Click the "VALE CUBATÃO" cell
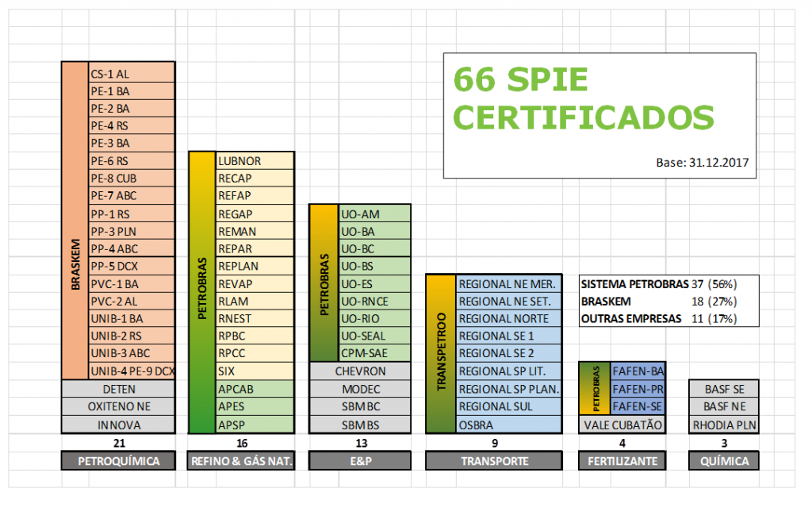This screenshot has height=523, width=812. [622, 425]
